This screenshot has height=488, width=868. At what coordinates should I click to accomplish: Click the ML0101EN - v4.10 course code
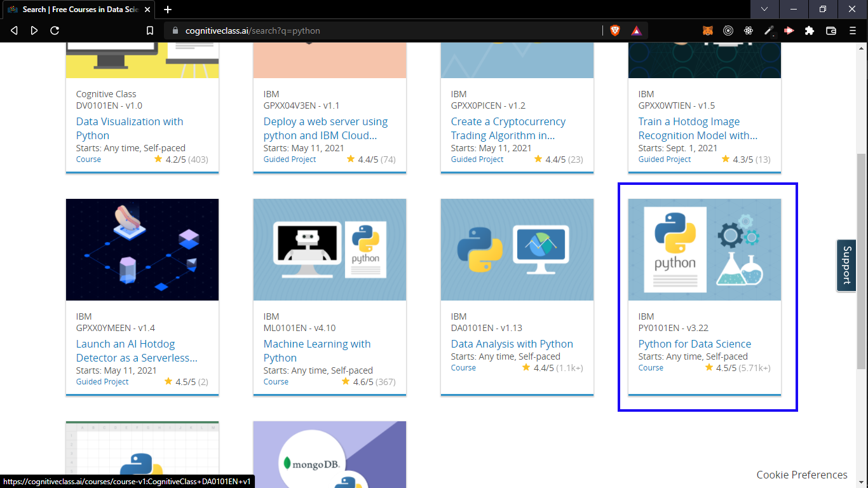click(x=300, y=328)
